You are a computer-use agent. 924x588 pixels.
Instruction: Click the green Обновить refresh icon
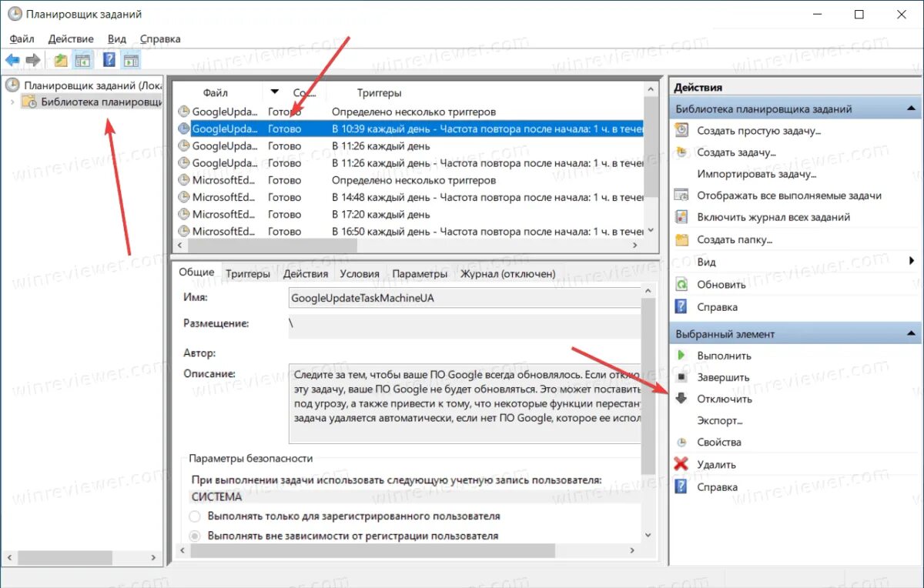(x=681, y=284)
